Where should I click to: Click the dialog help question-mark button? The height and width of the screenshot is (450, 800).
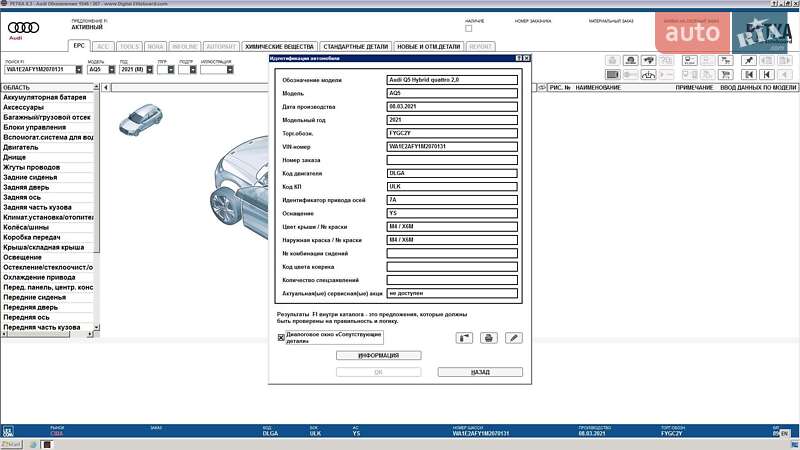click(519, 58)
